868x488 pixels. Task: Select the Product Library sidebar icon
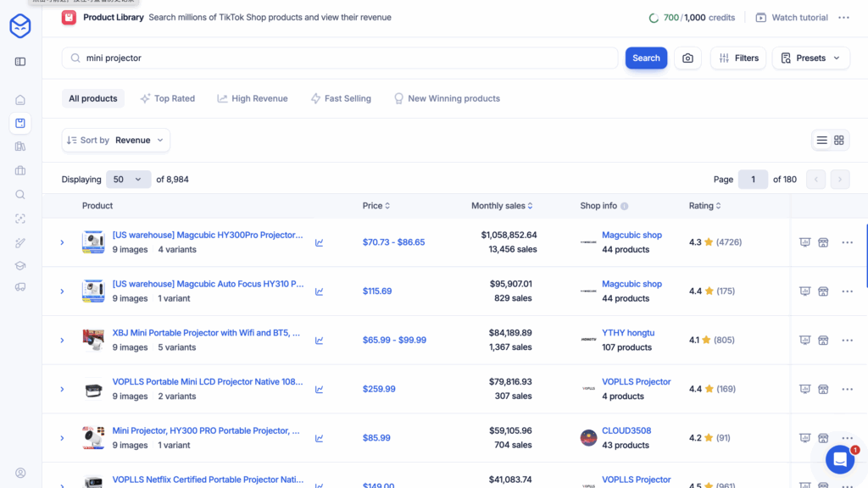[20, 124]
